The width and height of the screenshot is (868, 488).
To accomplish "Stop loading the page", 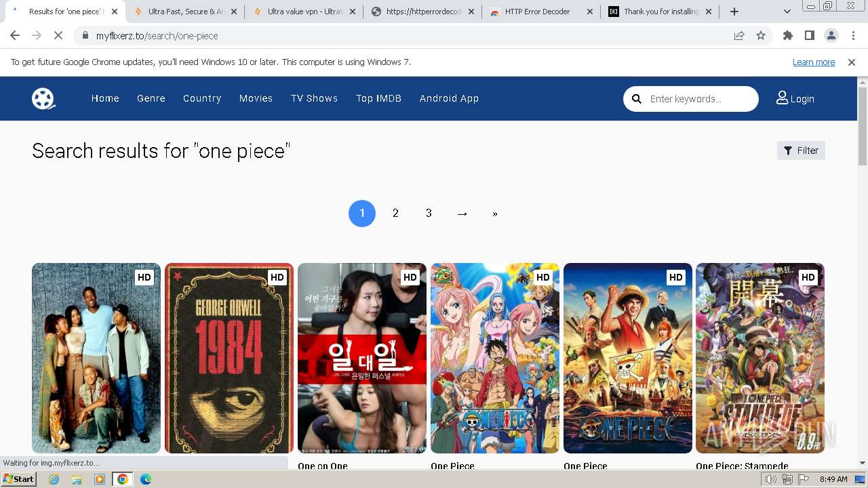I will click(x=58, y=36).
